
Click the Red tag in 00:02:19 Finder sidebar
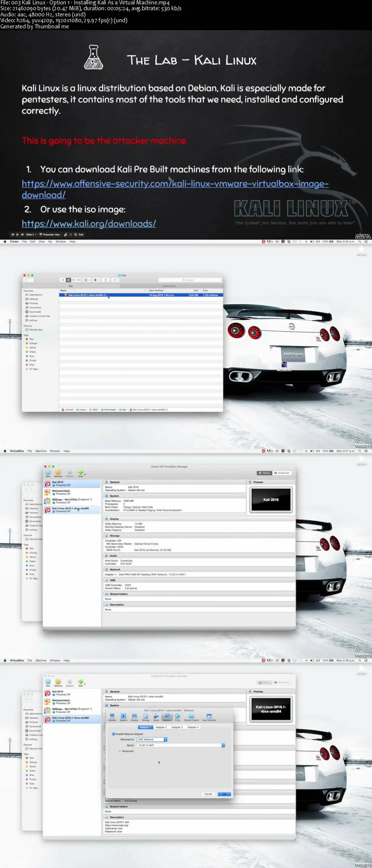(30, 339)
